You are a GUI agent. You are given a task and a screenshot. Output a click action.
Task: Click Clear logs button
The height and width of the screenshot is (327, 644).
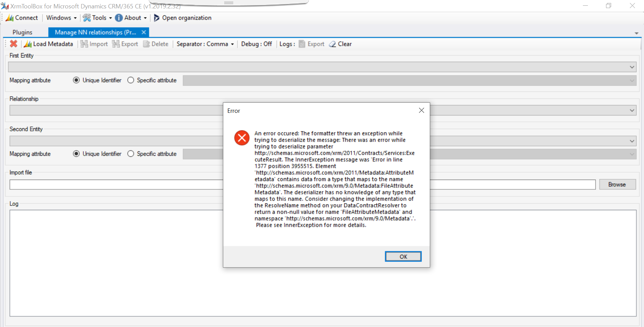(x=340, y=44)
